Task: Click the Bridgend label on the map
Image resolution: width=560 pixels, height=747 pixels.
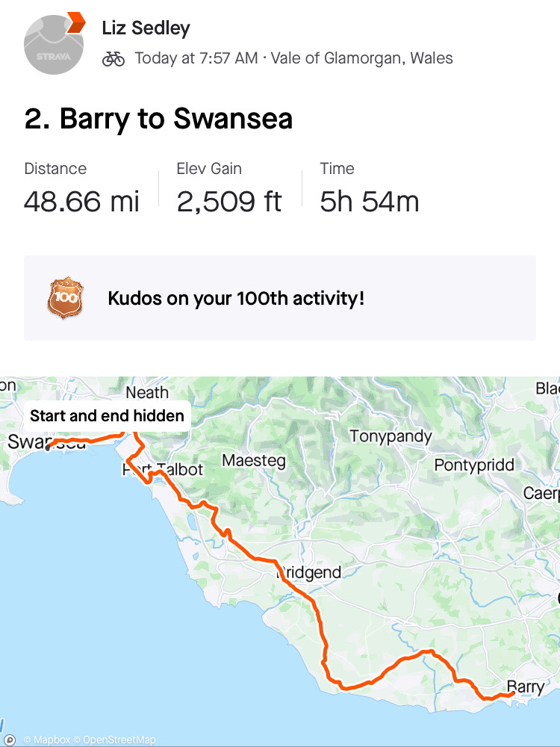Action: [x=309, y=573]
